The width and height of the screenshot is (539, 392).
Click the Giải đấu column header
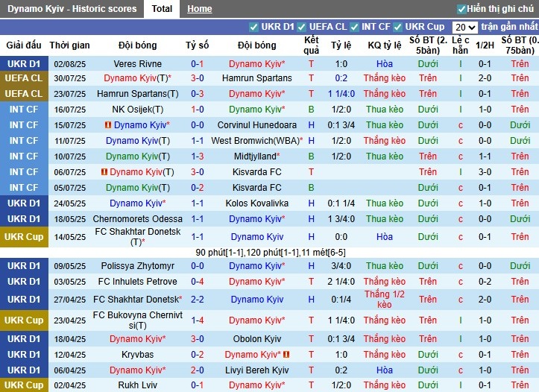click(24, 45)
